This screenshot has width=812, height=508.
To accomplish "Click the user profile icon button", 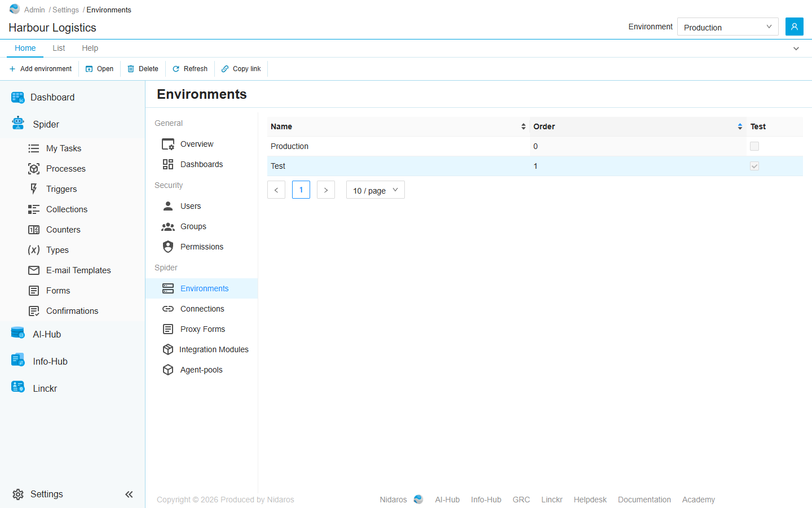I will click(x=794, y=27).
